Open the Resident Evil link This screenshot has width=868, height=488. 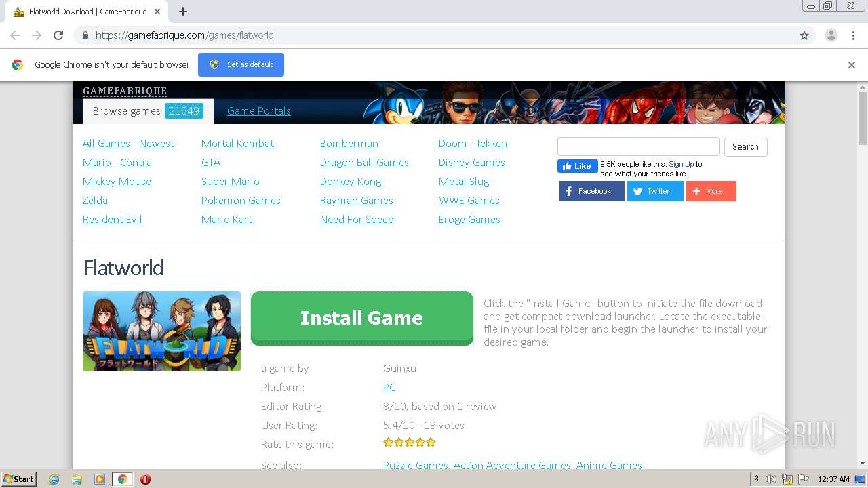[112, 220]
